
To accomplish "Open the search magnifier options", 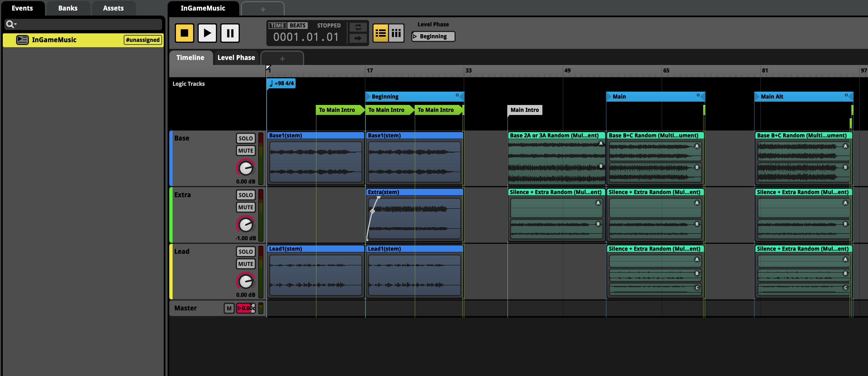I will 11,24.
